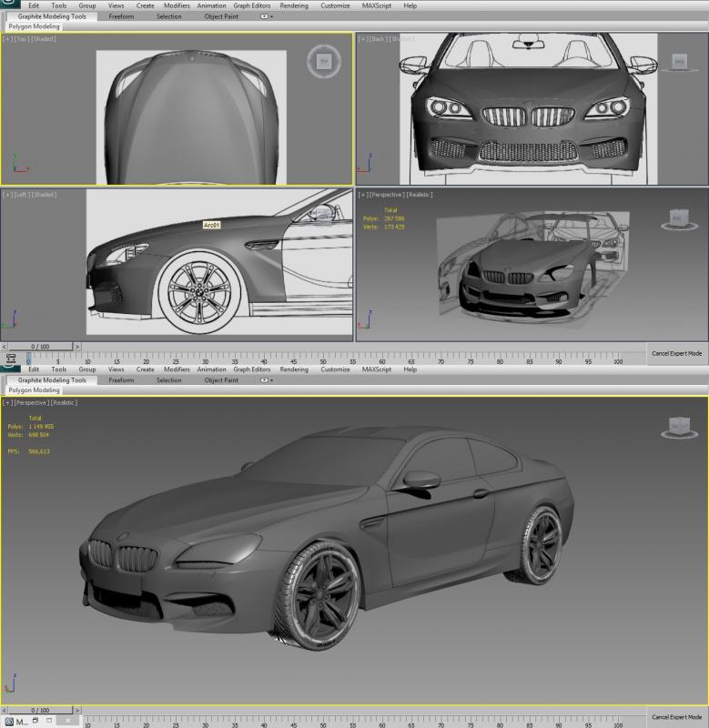Click ViewCube in lower screenshot's large Perspective viewport
Screen dimensions: 709x728
click(x=679, y=427)
